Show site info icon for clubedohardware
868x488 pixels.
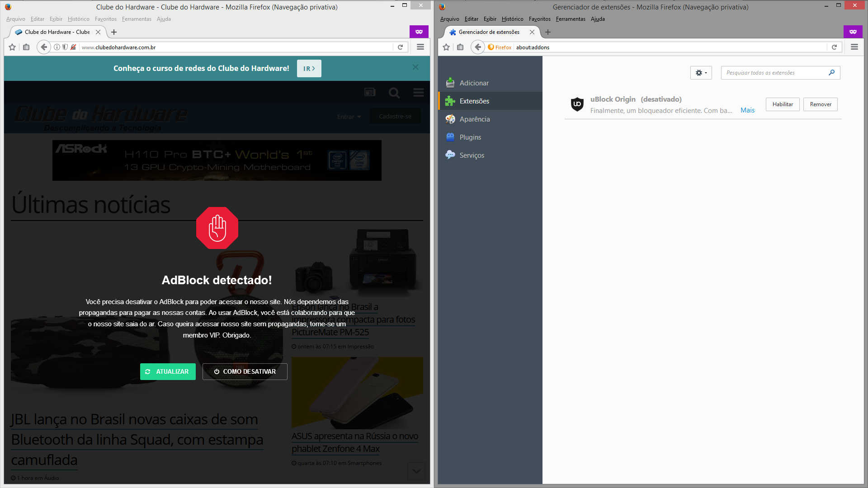point(57,47)
